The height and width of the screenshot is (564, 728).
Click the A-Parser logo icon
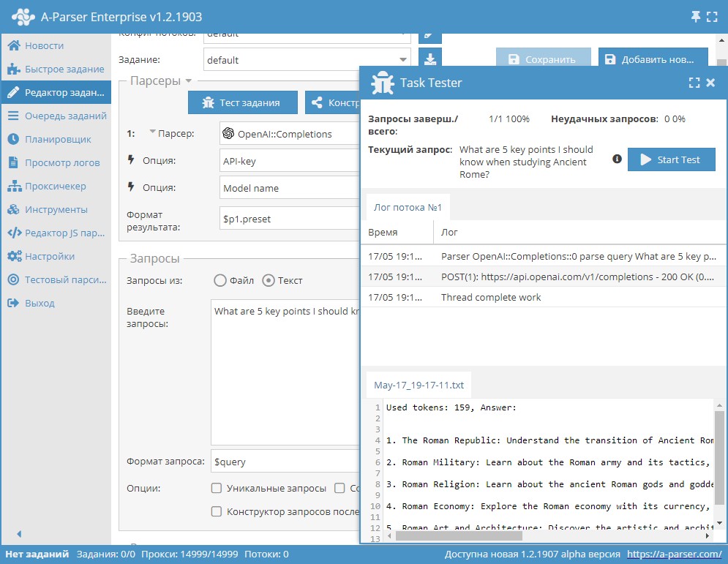pos(23,17)
